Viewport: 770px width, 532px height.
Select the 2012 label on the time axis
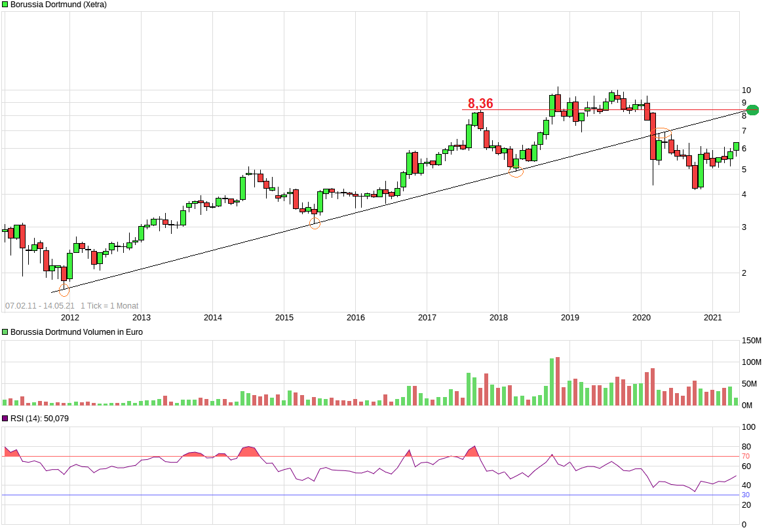pos(69,318)
